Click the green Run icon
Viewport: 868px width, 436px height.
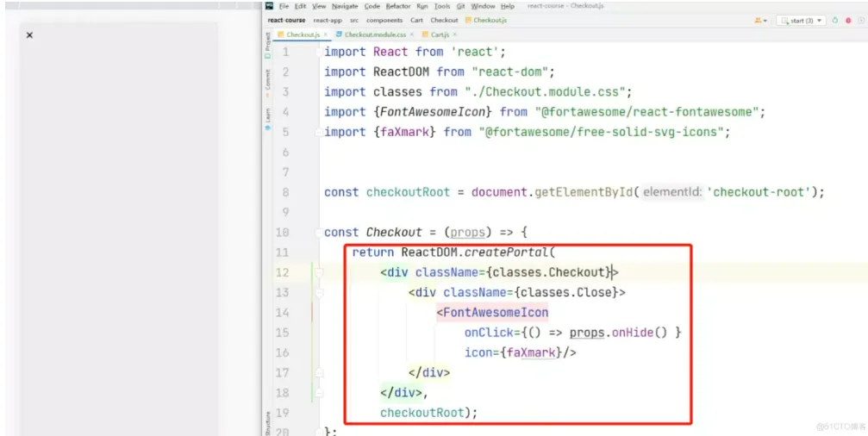click(x=835, y=21)
